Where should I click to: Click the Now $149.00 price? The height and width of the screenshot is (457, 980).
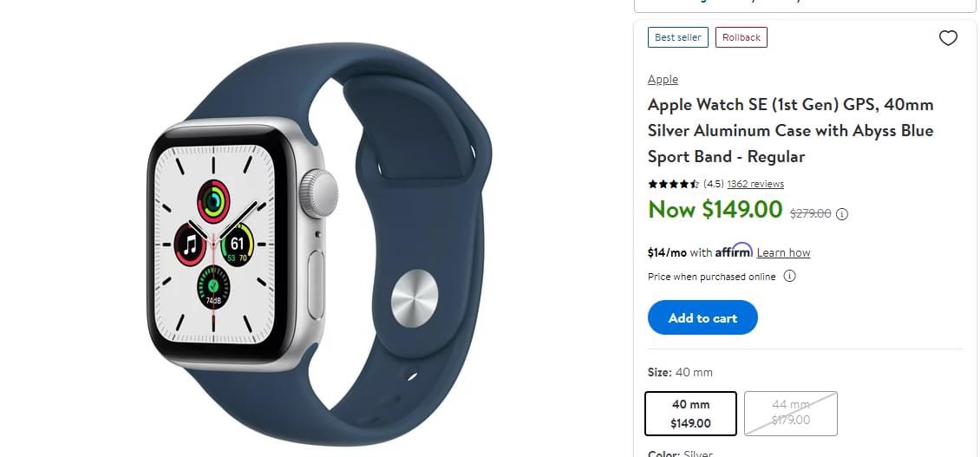[x=715, y=210]
